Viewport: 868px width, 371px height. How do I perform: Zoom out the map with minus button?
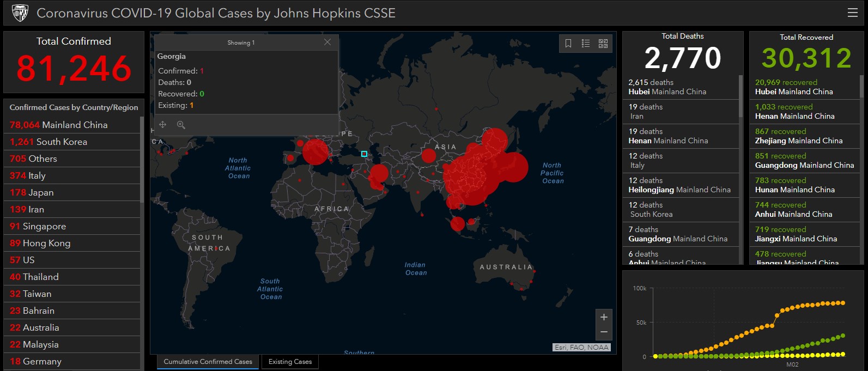[604, 332]
